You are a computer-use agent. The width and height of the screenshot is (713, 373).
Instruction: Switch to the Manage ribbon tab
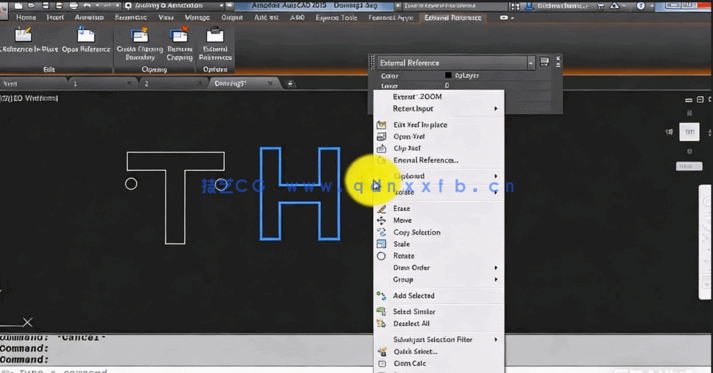(x=197, y=17)
